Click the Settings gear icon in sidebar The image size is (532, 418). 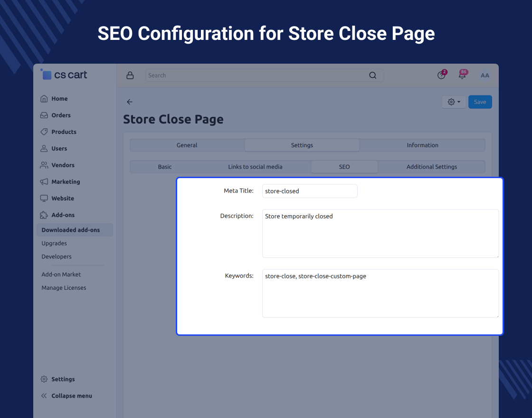(44, 380)
